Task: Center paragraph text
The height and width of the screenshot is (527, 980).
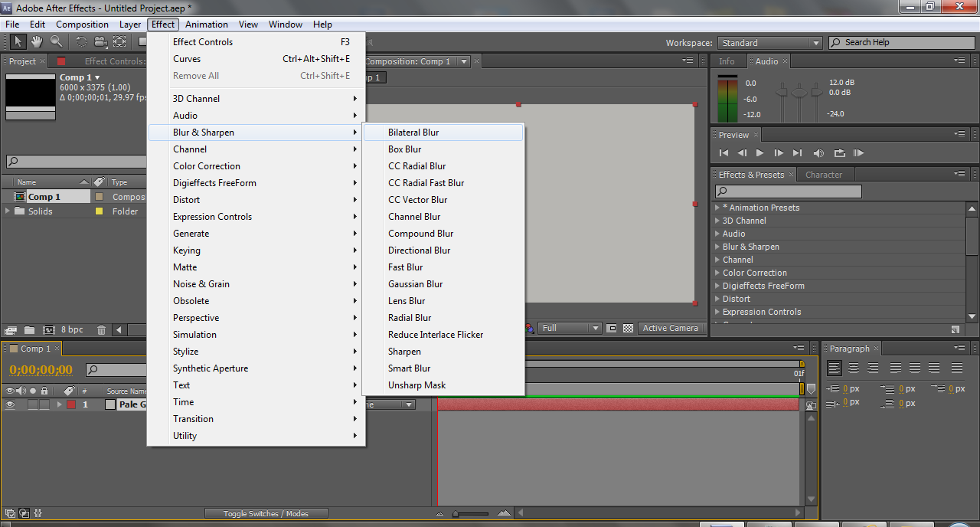Action: [853, 368]
